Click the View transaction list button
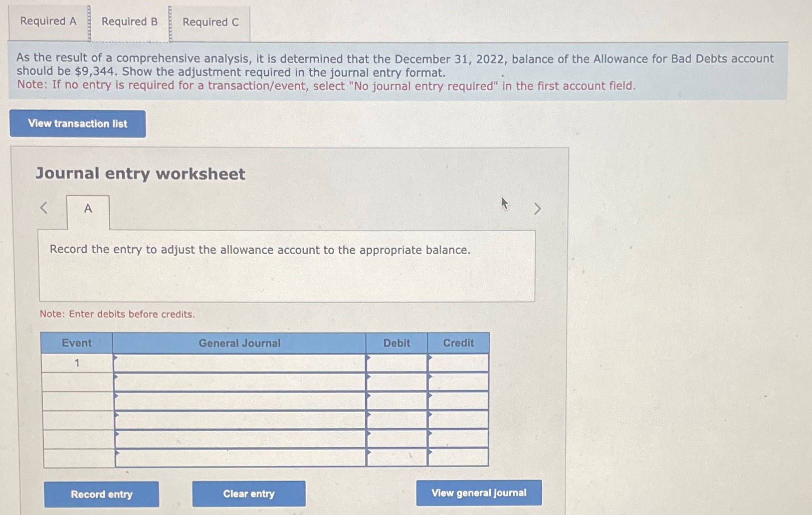 coord(77,124)
